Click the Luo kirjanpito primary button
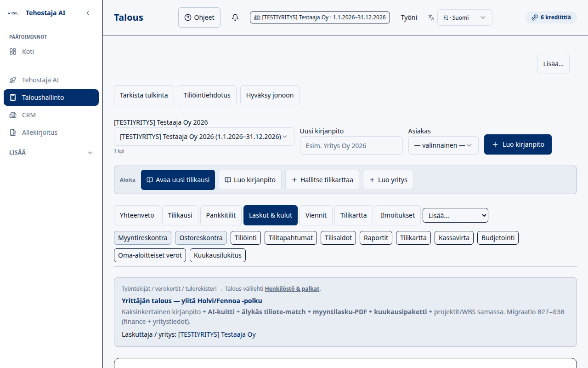 (x=518, y=144)
